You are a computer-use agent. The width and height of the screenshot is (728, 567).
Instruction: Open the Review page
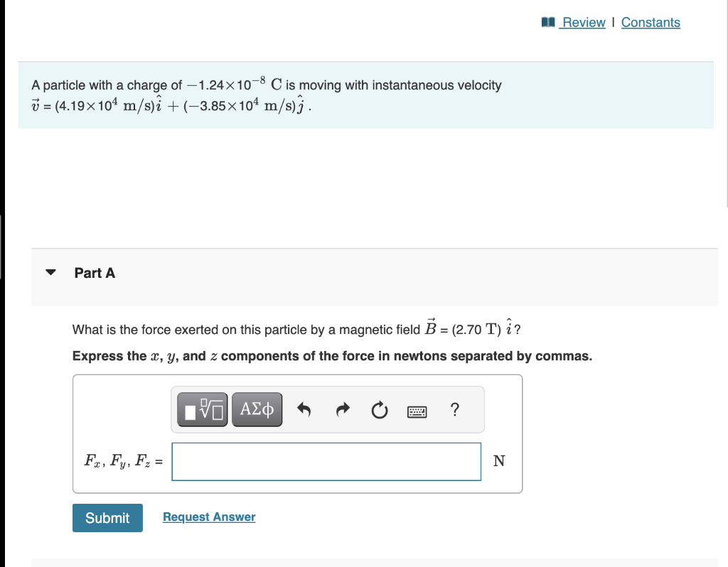click(x=583, y=22)
